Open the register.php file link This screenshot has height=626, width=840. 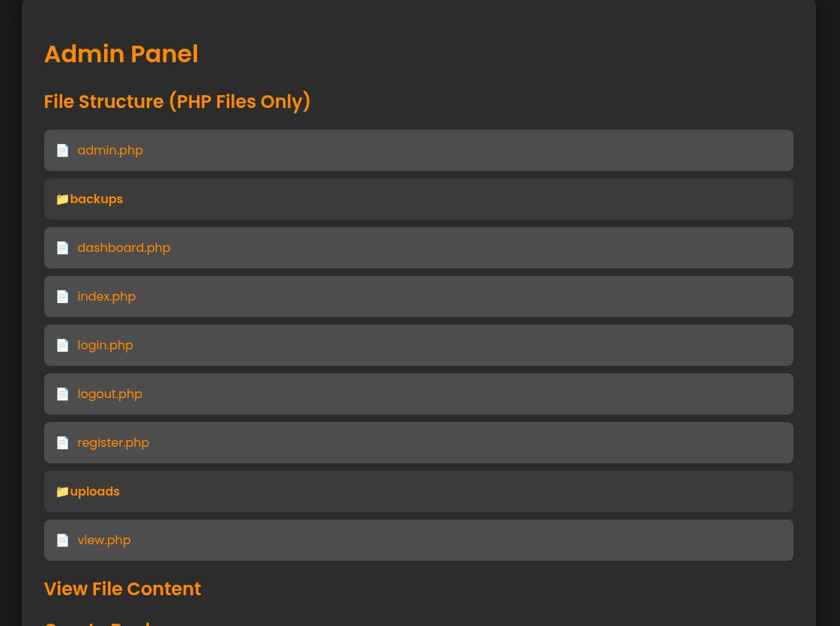113,443
